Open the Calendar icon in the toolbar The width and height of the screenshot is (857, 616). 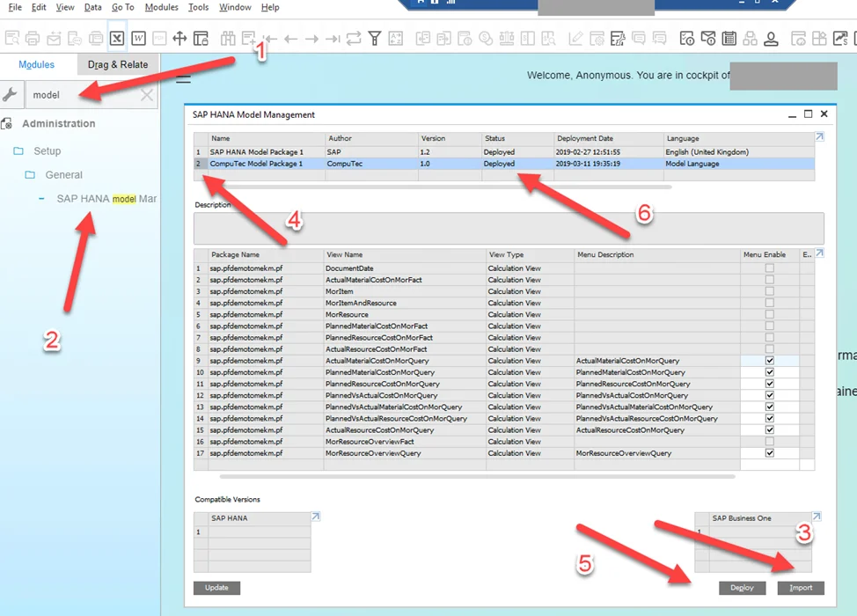[x=729, y=38]
